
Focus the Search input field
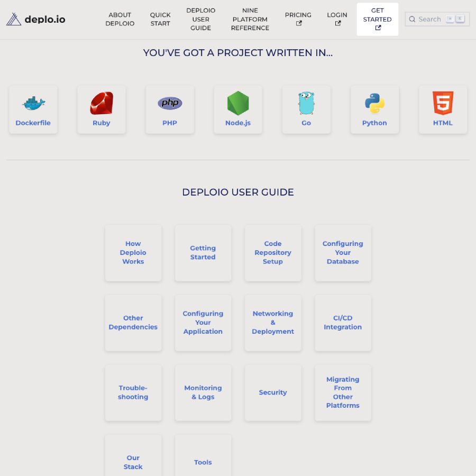click(x=437, y=19)
